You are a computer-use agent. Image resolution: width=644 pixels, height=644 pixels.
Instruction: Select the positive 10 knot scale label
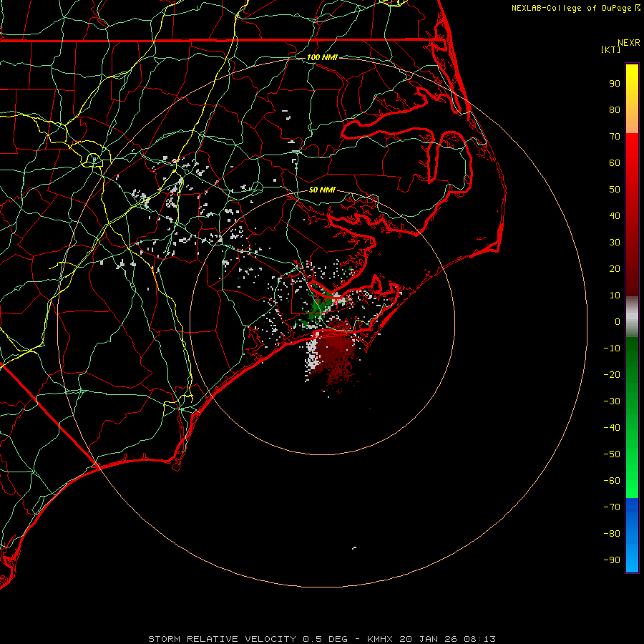click(x=615, y=296)
